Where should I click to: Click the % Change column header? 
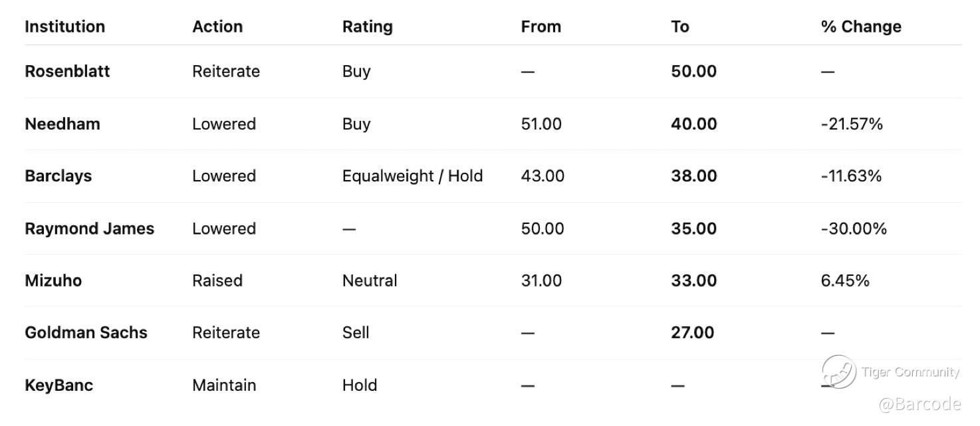[x=861, y=27]
